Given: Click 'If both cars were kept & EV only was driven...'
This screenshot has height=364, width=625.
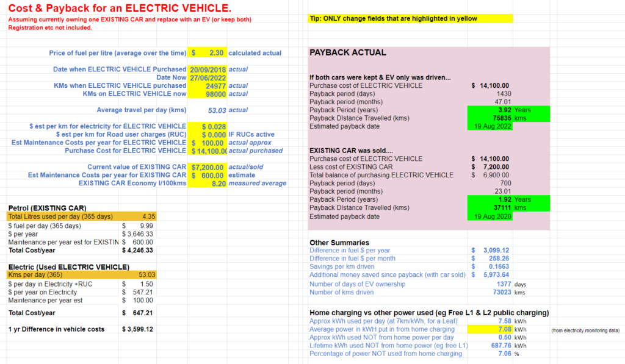Looking at the screenshot, I should [x=380, y=77].
